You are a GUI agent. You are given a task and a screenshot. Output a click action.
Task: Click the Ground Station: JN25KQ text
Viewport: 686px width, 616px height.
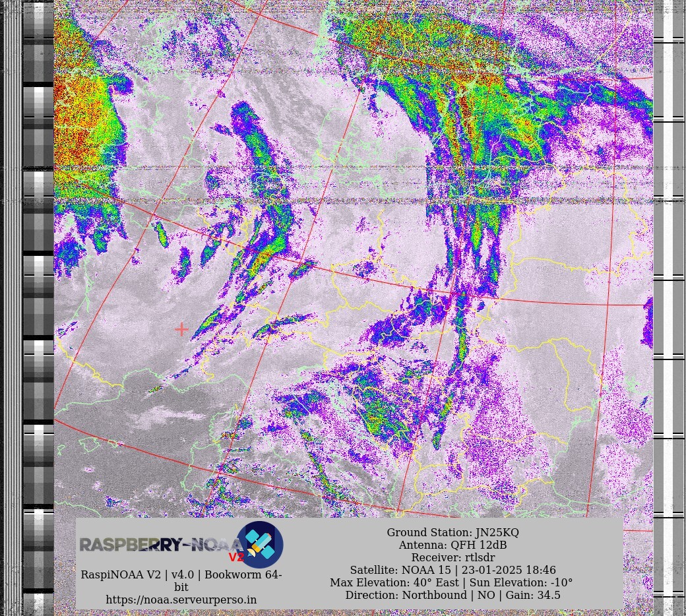pos(452,532)
